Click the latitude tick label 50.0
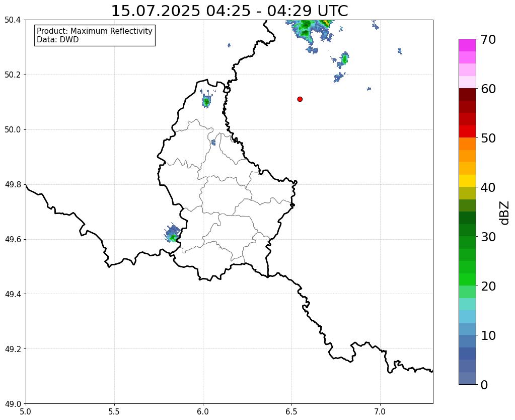This screenshot has width=515, height=420. tap(13, 130)
